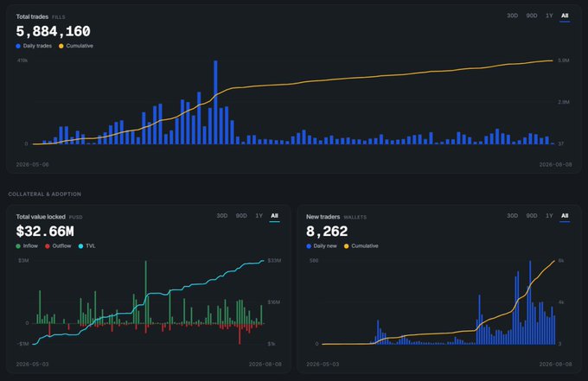
Task: Click the FILLS label next to Total trades
Action: coord(59,17)
